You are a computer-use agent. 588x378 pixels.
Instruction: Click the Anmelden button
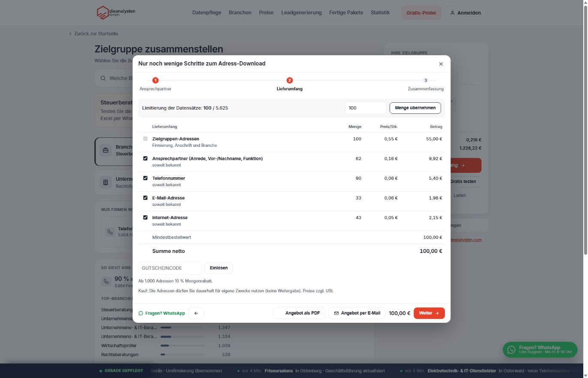click(x=465, y=13)
